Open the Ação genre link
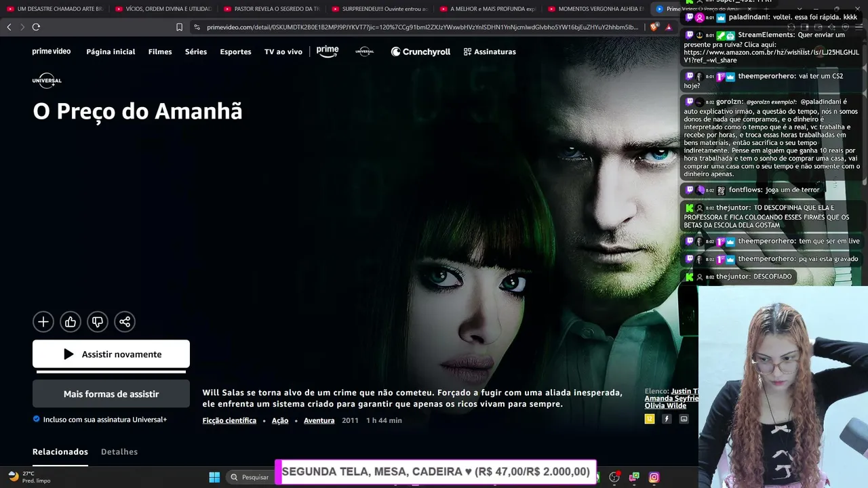 (x=280, y=420)
